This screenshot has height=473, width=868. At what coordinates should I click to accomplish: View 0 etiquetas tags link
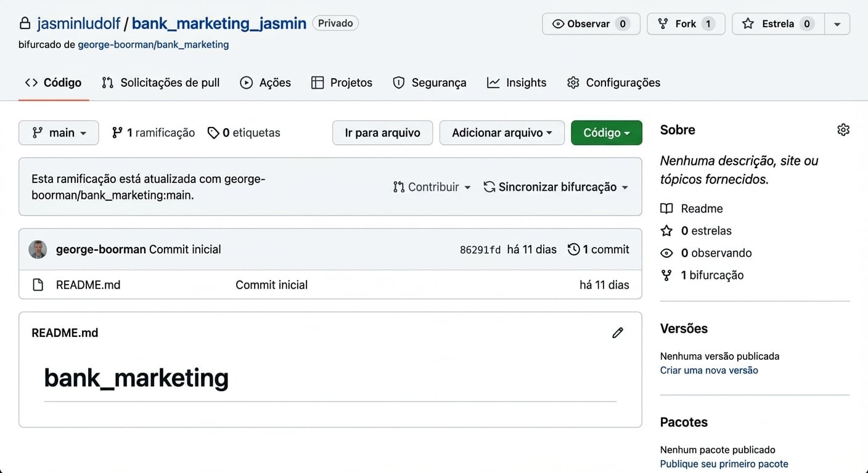click(x=244, y=132)
